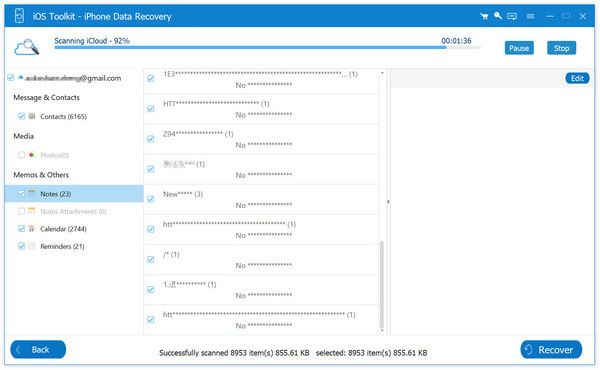Viewport: 600px width, 370px height.
Task: Click the Recover button
Action: [551, 350]
